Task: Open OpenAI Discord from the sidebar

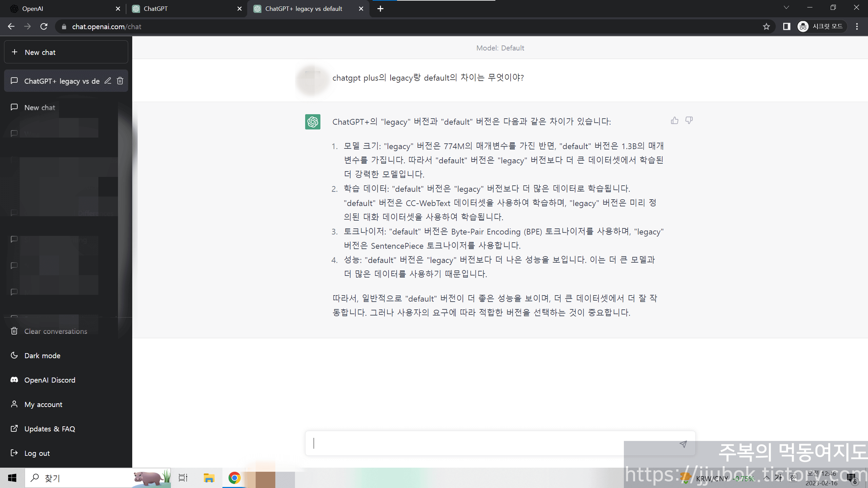Action: [50, 380]
